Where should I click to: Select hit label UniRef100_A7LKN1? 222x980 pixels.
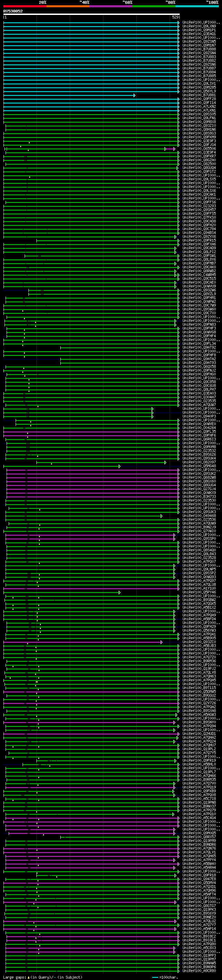coord(199,110)
